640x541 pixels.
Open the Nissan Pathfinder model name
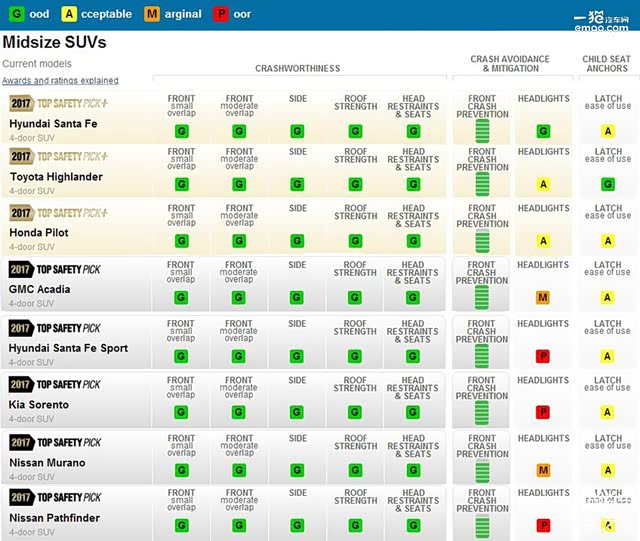tap(54, 518)
